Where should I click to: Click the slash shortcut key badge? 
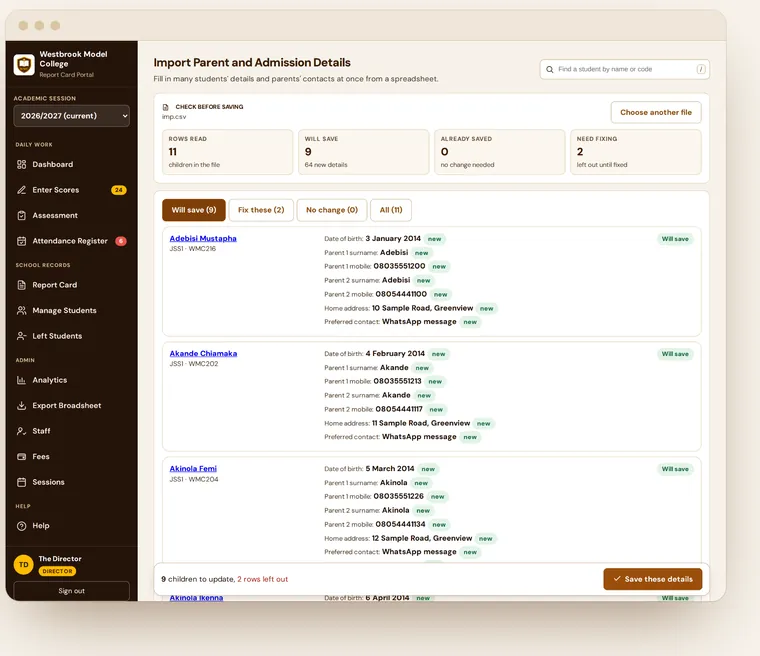[701, 69]
